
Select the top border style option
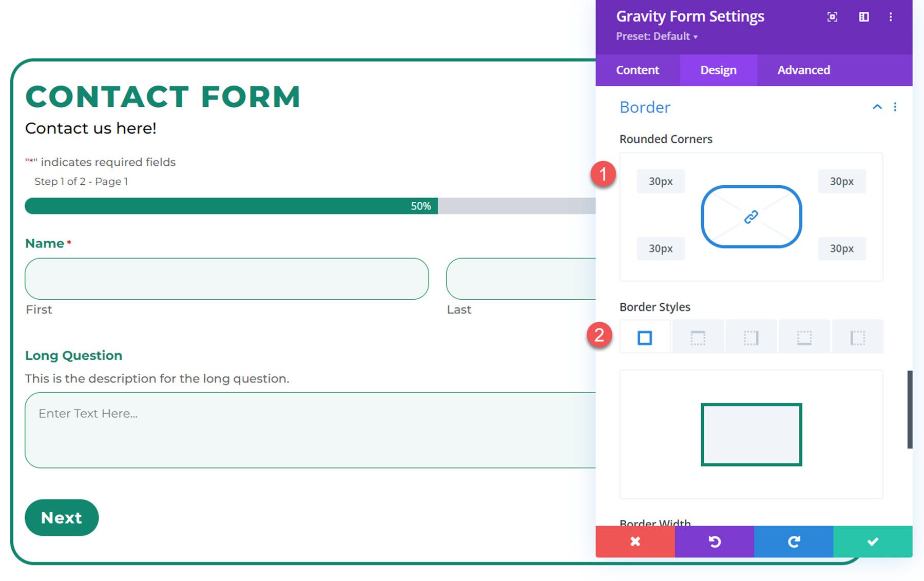click(x=698, y=338)
